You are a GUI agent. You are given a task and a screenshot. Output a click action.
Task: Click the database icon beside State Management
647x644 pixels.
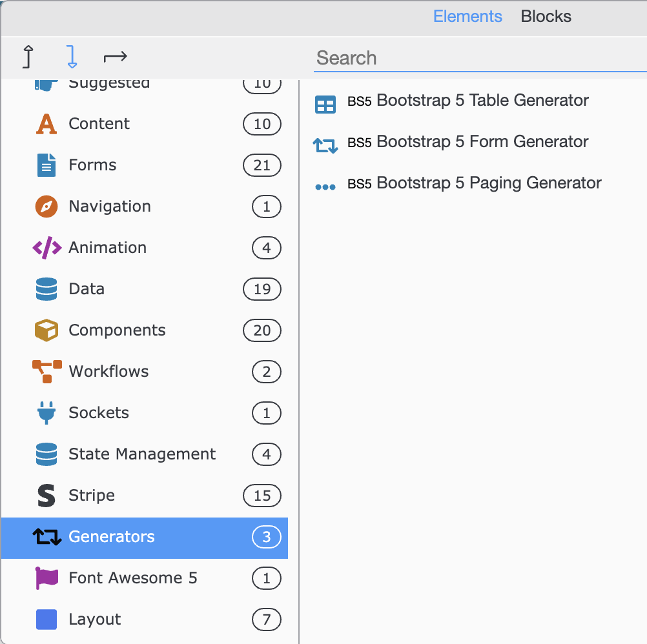pyautogui.click(x=46, y=454)
